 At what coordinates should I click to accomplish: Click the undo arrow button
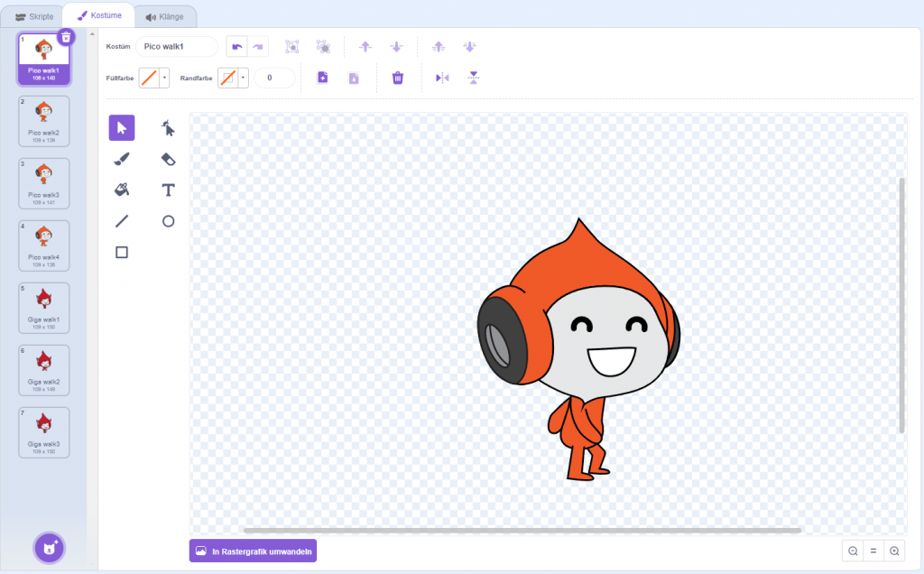pyautogui.click(x=237, y=47)
